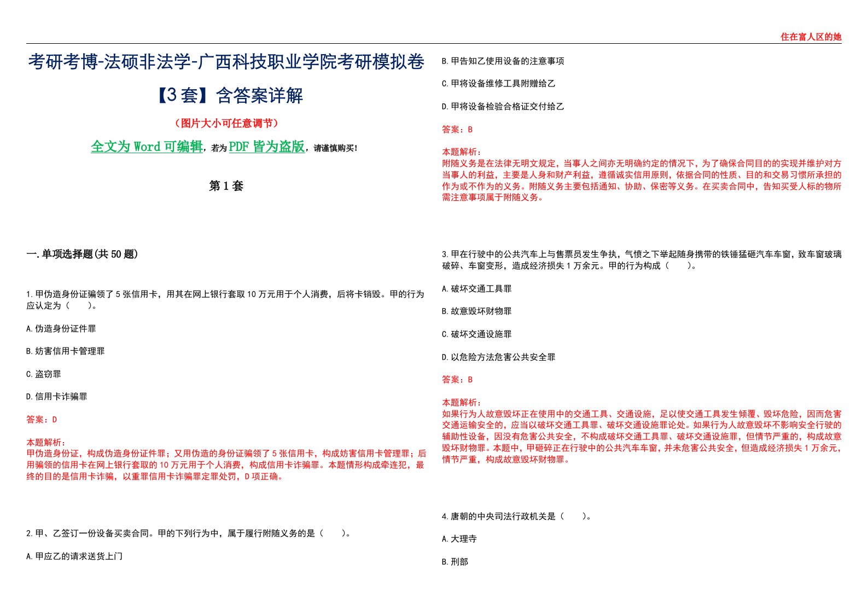Image resolution: width=868 pixels, height=614 pixels.
Task: Click the red note 图片大小可任意调节
Action: [x=226, y=123]
